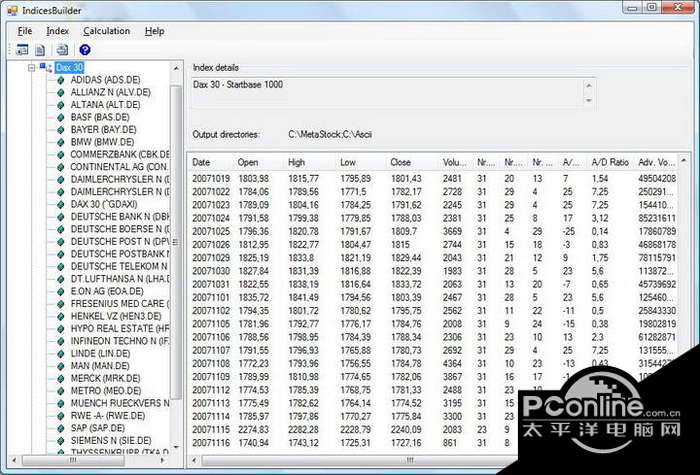The height and width of the screenshot is (475, 700).
Task: Click the toolbar icon after the first separator
Action: click(x=62, y=50)
